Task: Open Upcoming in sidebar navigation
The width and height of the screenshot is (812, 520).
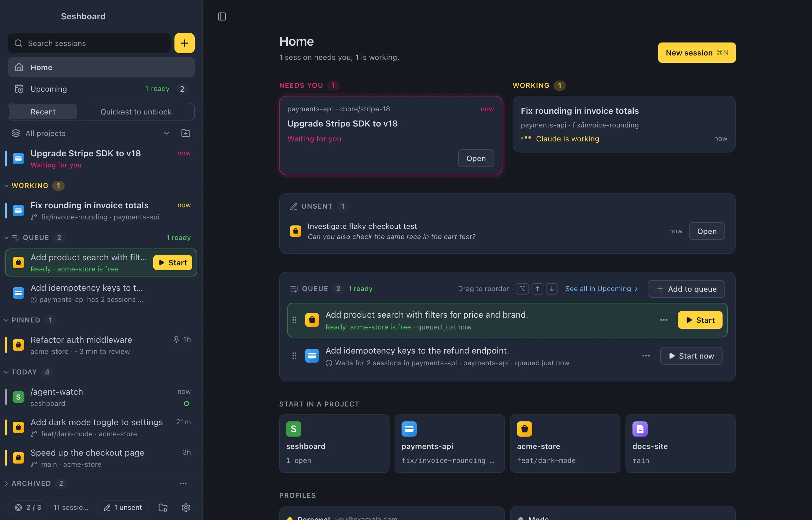Action: point(101,89)
